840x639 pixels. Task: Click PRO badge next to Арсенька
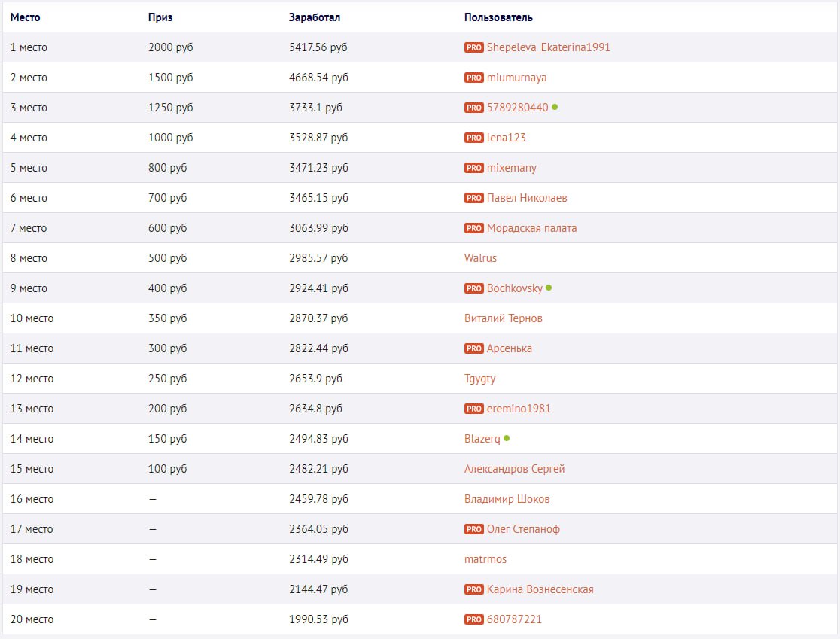tap(473, 348)
